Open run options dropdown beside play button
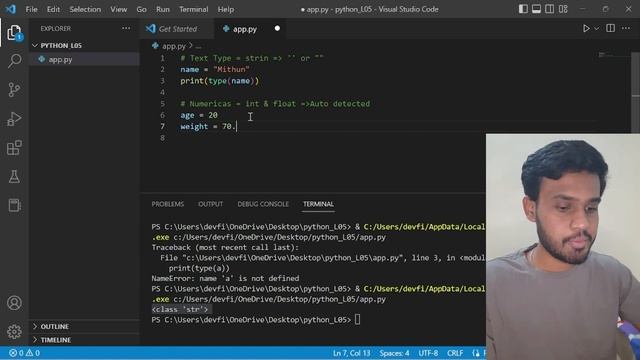The width and height of the screenshot is (640, 360). 596,29
